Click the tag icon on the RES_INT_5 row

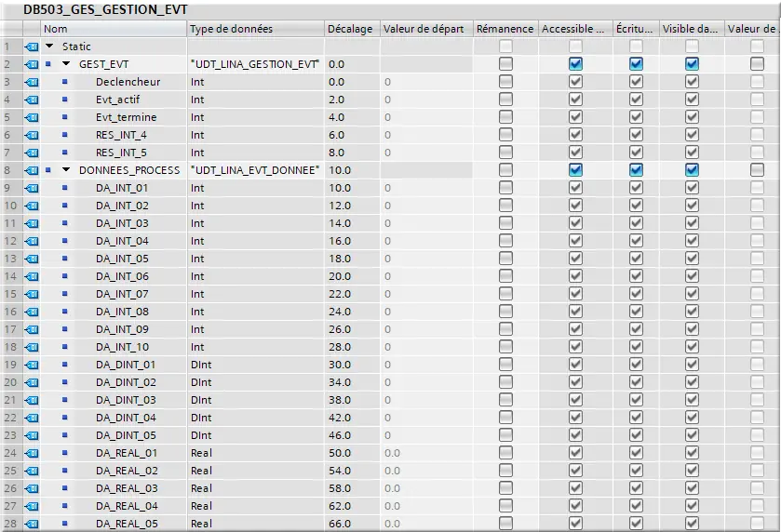tap(32, 153)
